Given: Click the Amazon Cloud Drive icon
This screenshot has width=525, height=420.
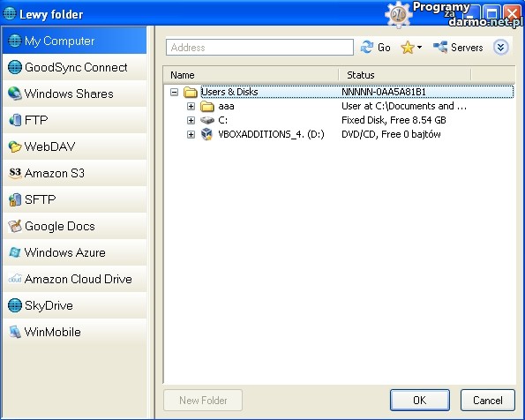Looking at the screenshot, I should coord(15,279).
